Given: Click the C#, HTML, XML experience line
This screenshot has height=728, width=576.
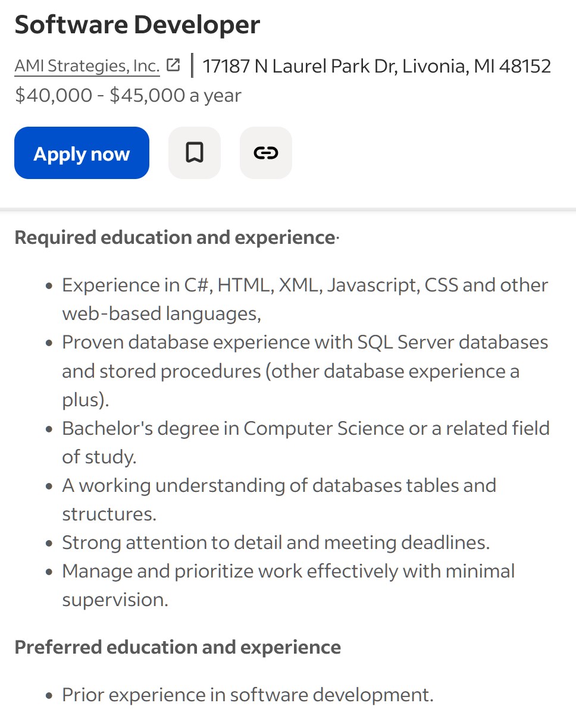Looking at the screenshot, I should click(x=305, y=285).
